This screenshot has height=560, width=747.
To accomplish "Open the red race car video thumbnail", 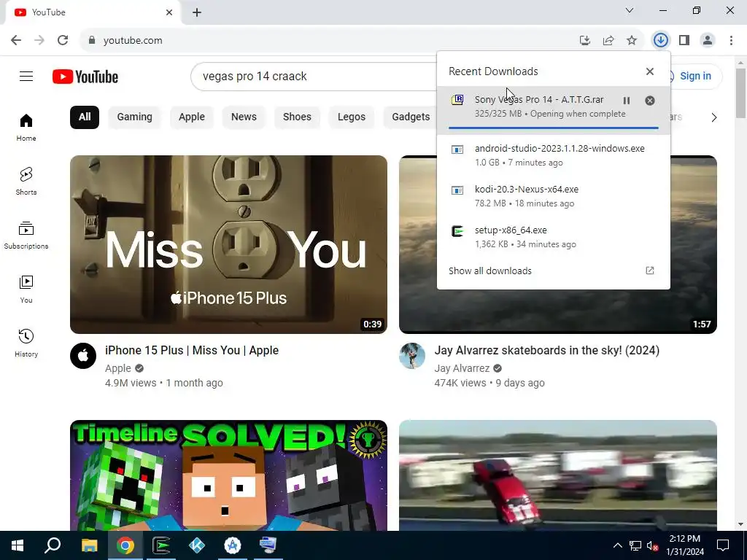I will pos(558,475).
